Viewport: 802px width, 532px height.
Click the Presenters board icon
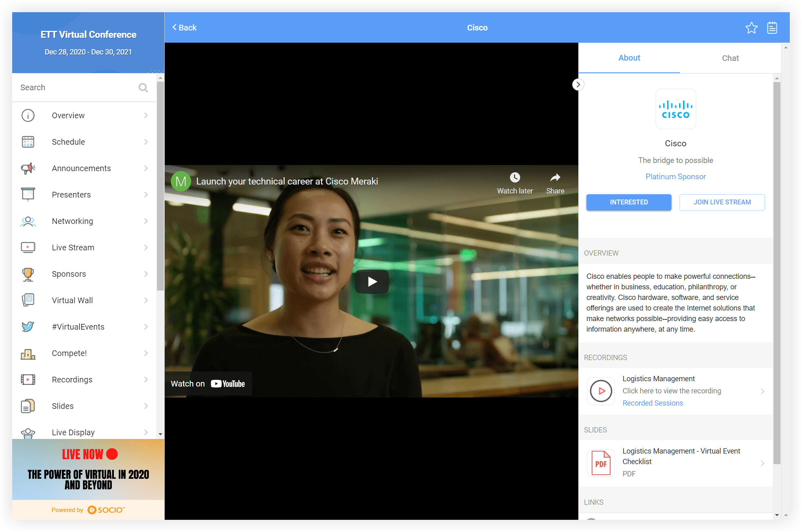coord(28,195)
